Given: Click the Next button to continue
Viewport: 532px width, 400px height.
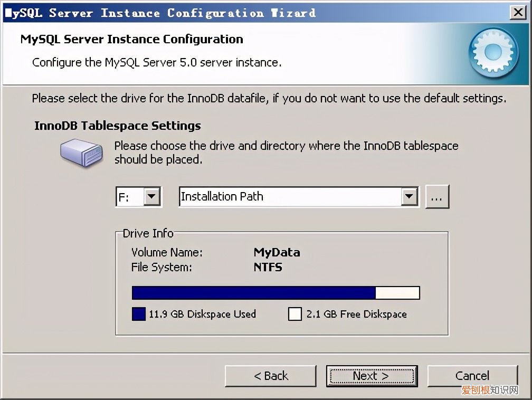Looking at the screenshot, I should [x=372, y=376].
